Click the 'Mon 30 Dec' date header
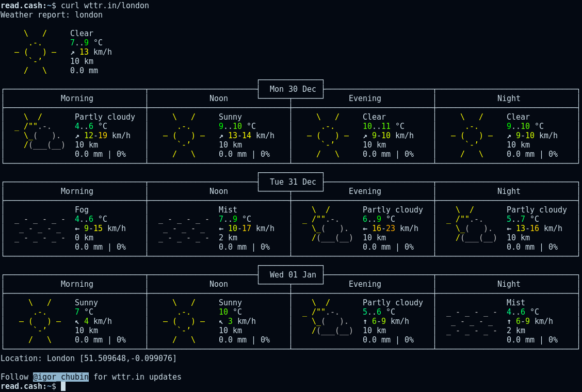Screen dimensions: 582x392 point(293,89)
